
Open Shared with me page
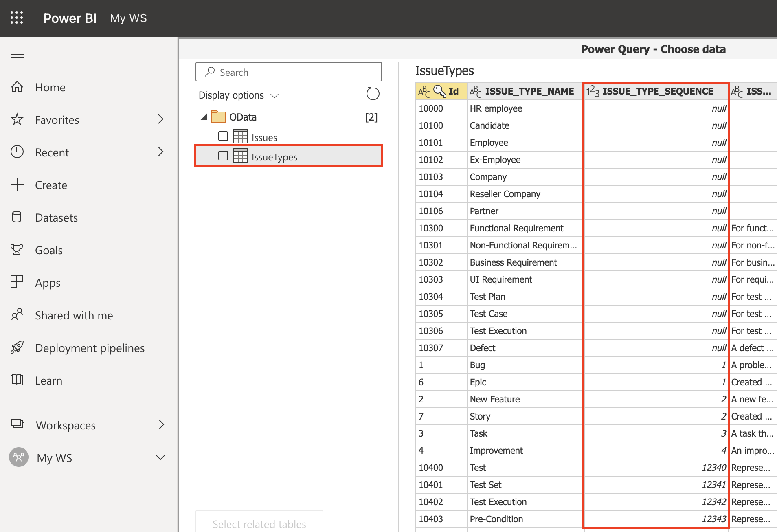pyautogui.click(x=74, y=315)
